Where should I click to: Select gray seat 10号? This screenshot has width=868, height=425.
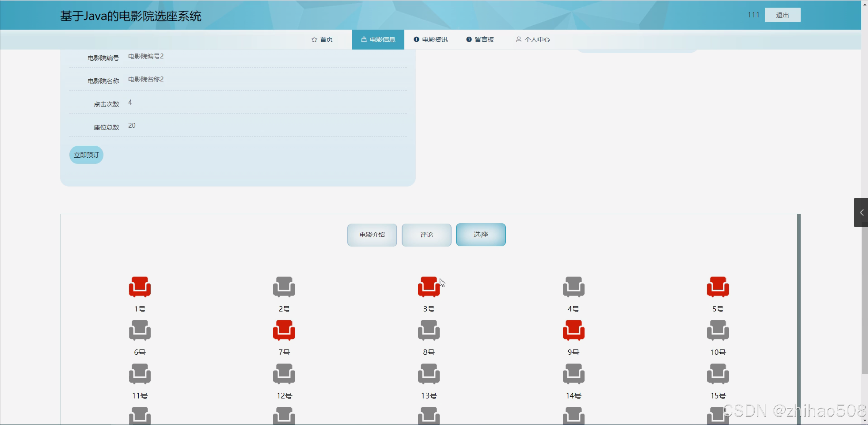coord(718,330)
